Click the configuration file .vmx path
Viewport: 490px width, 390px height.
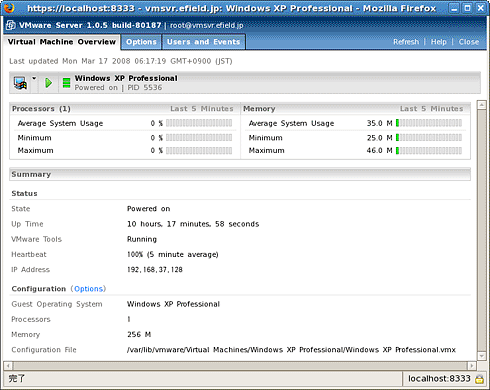point(291,350)
